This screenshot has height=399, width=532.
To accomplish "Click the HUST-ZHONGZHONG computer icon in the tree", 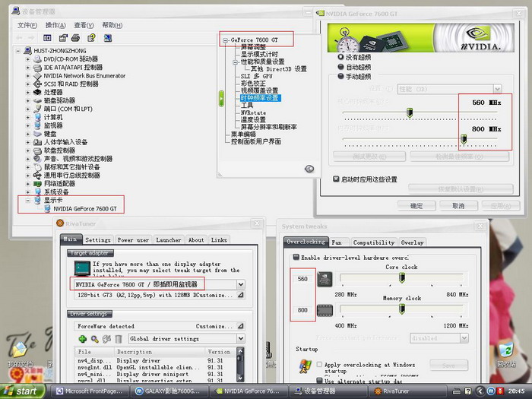I will tap(28, 51).
